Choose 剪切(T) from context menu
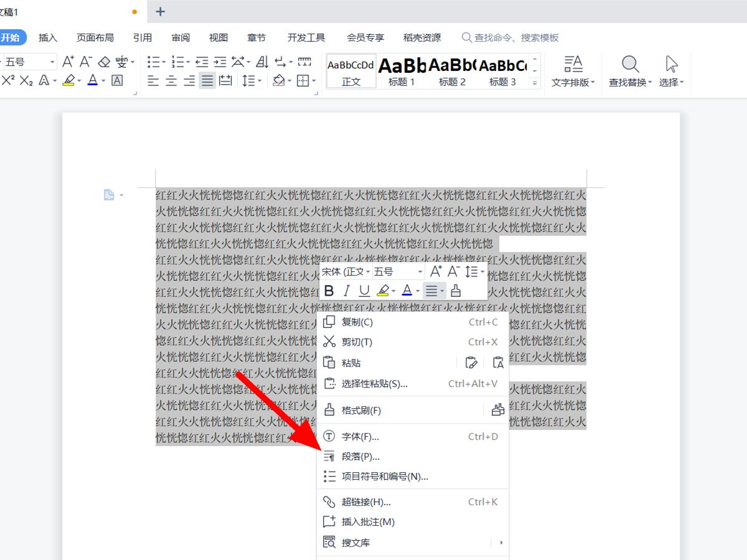Viewport: 747px width, 560px height. point(413,342)
